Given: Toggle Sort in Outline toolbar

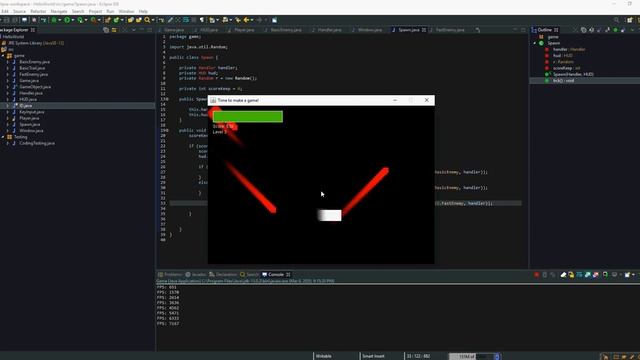Looking at the screenshot, I should tap(591, 30).
